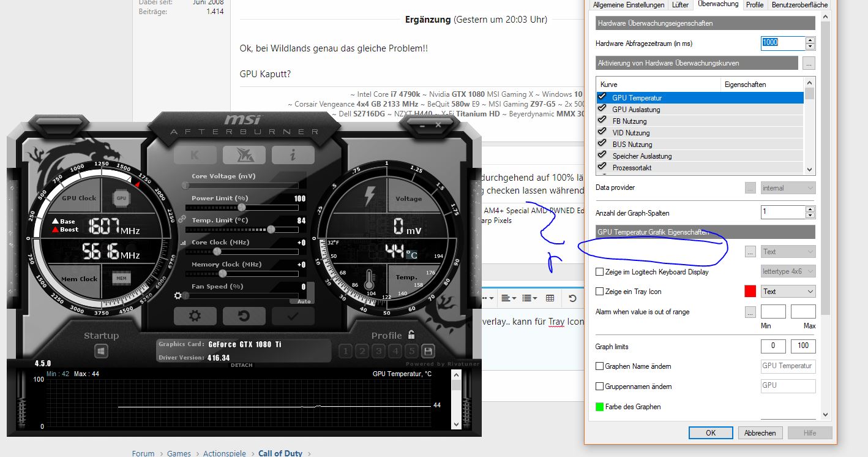The height and width of the screenshot is (457, 868).
Task: Click the green Farbe des Graphen swatch
Action: [600, 407]
